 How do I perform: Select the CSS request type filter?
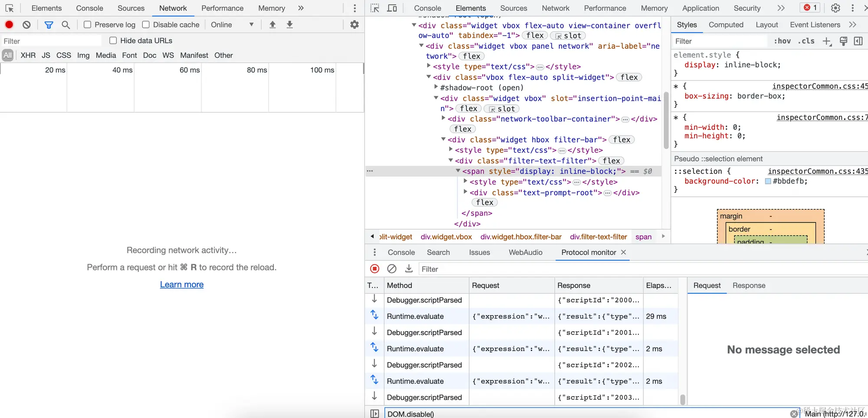click(x=64, y=55)
